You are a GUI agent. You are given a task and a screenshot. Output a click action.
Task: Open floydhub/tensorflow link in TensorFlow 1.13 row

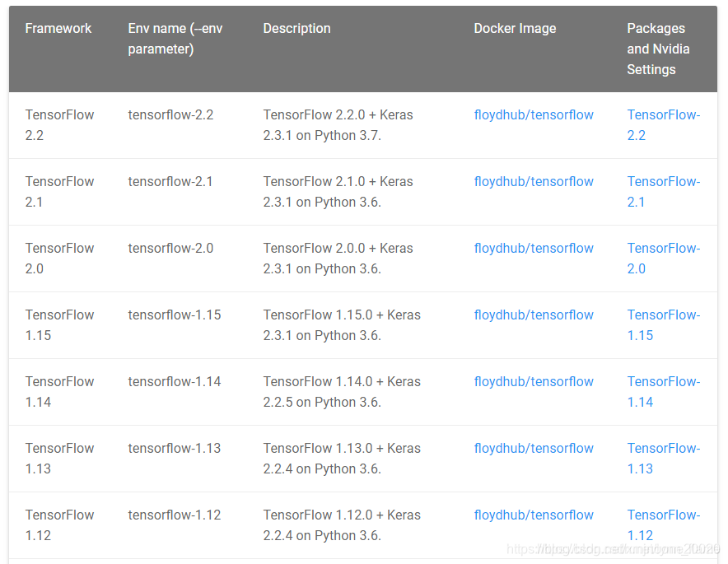coord(534,449)
